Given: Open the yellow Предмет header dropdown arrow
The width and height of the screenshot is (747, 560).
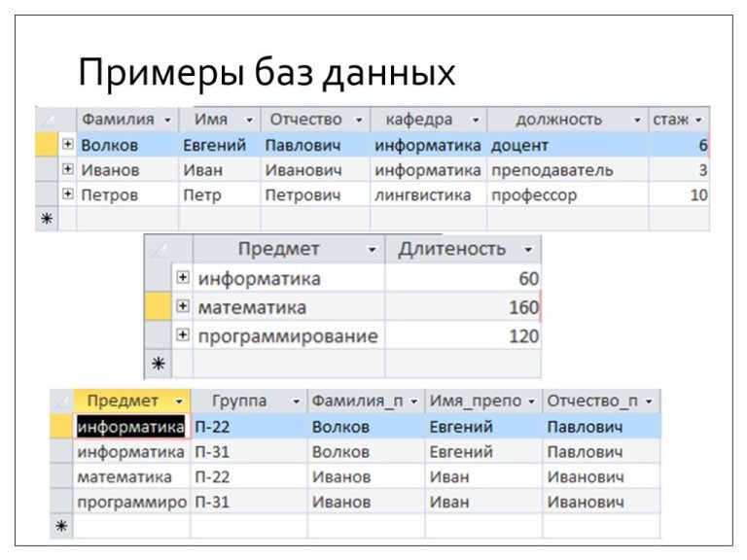Looking at the screenshot, I should (179, 402).
